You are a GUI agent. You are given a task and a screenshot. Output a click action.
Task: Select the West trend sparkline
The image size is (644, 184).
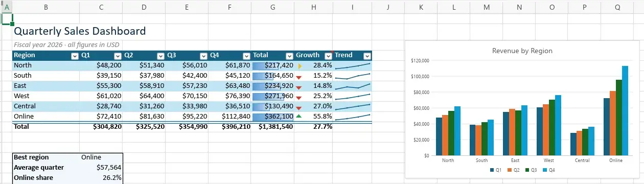352,96
